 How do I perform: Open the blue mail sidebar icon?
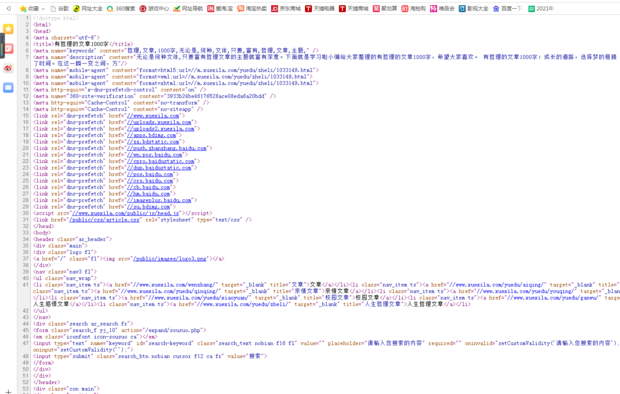pyautogui.click(x=8, y=87)
